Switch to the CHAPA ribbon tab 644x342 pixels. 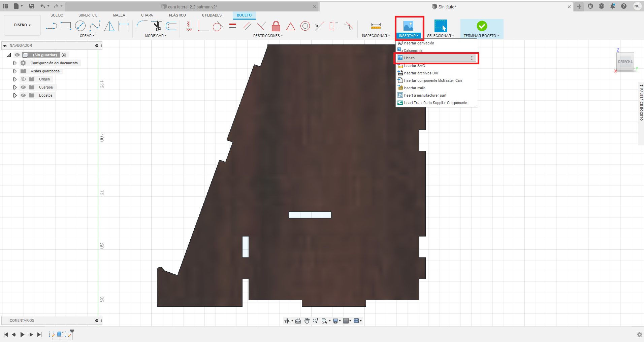[x=147, y=15]
